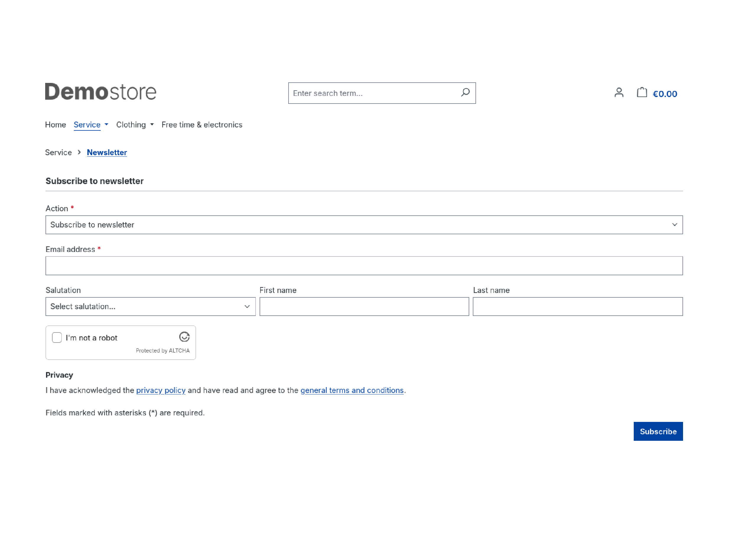Open the user account icon
The width and height of the screenshot is (756, 534).
point(619,92)
